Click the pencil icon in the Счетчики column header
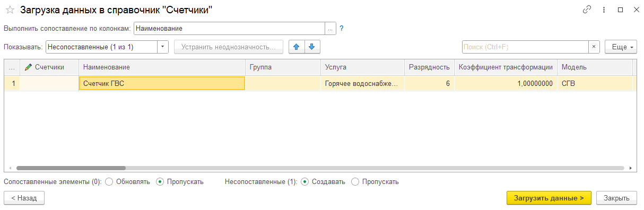This screenshot has width=644, height=210. click(x=29, y=67)
